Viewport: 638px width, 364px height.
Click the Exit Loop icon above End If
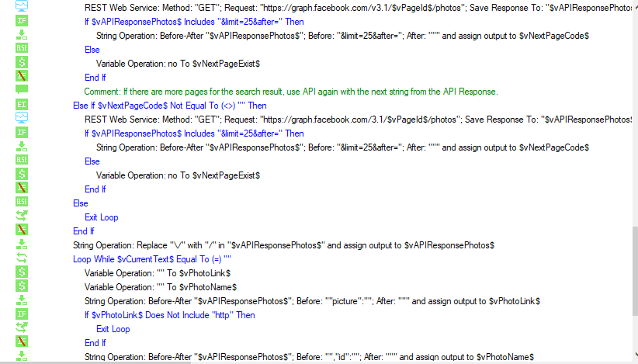22,216
